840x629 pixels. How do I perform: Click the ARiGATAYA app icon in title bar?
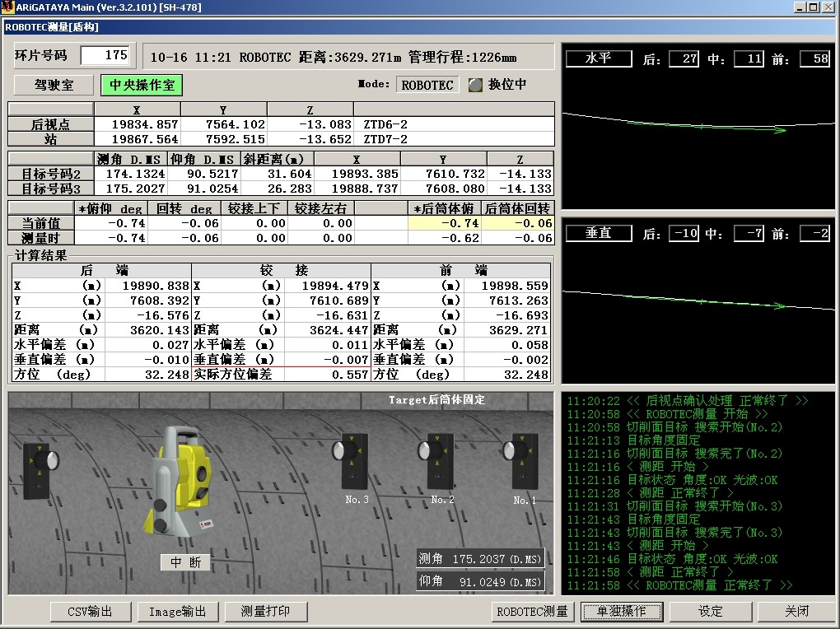tap(7, 7)
